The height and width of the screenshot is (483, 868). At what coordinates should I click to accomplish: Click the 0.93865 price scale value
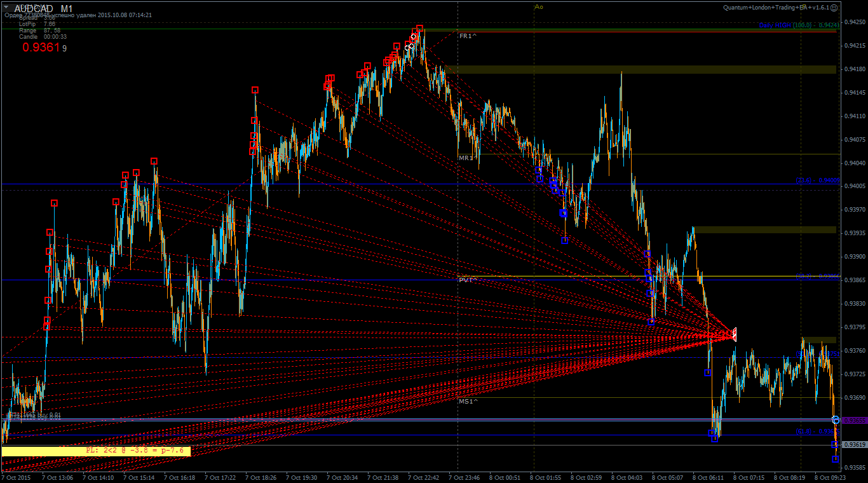853,280
